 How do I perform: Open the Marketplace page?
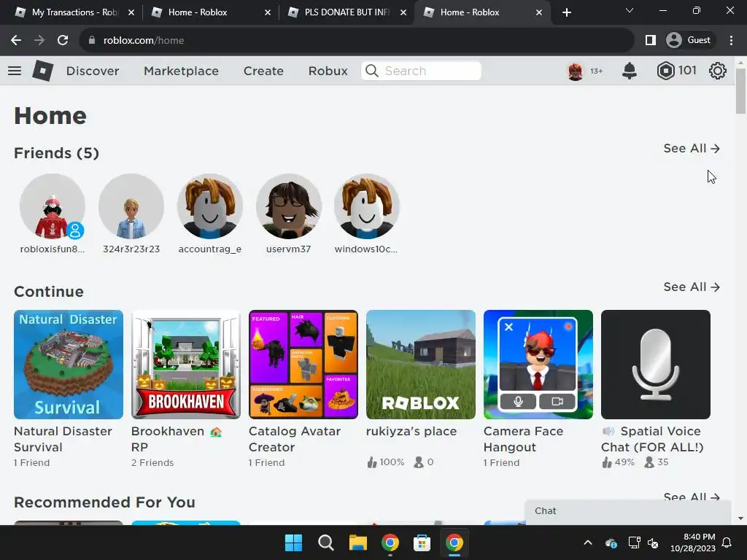tap(181, 71)
